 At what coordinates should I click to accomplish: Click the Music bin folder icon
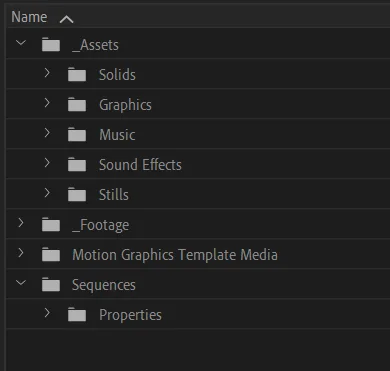point(77,135)
